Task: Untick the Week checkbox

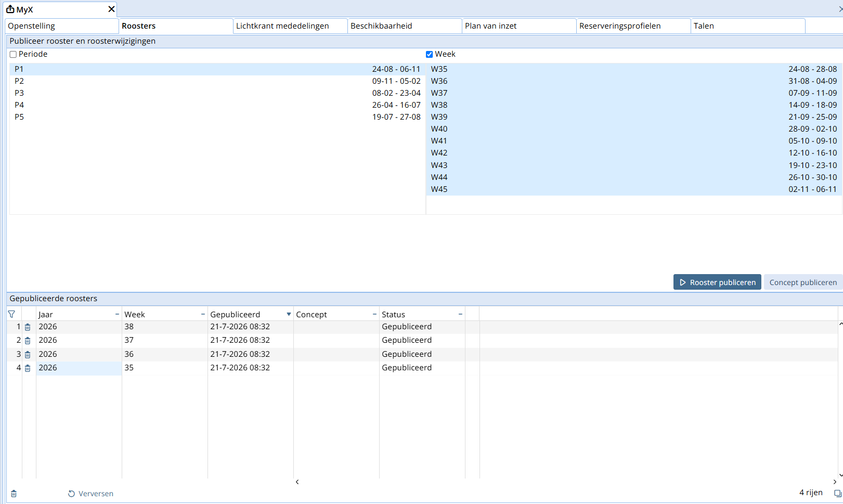Action: click(x=429, y=54)
